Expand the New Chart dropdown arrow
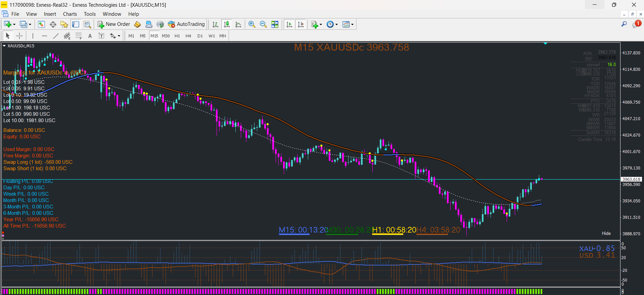 point(14,24)
